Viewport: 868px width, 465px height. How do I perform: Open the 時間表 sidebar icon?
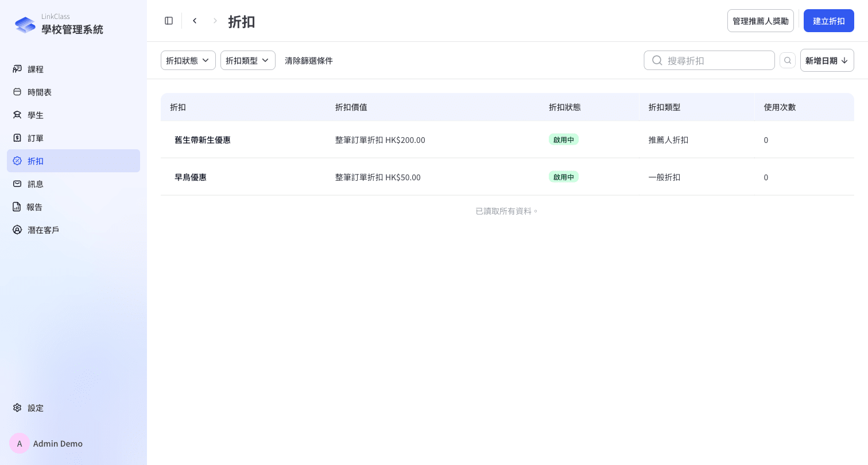pyautogui.click(x=17, y=92)
